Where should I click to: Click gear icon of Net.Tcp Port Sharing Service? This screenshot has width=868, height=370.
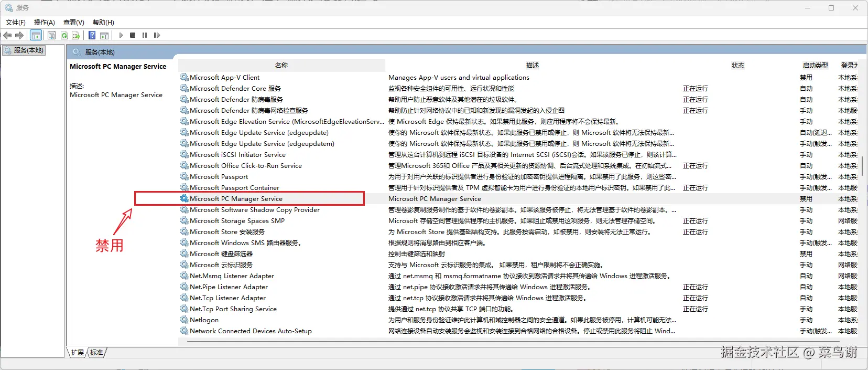pos(185,309)
